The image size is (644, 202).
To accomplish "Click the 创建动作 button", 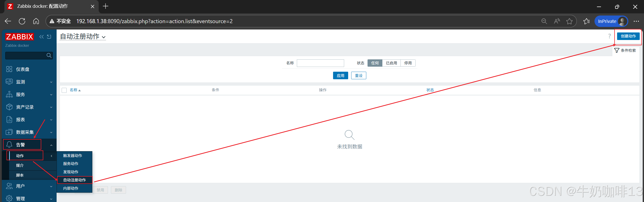I will [628, 36].
